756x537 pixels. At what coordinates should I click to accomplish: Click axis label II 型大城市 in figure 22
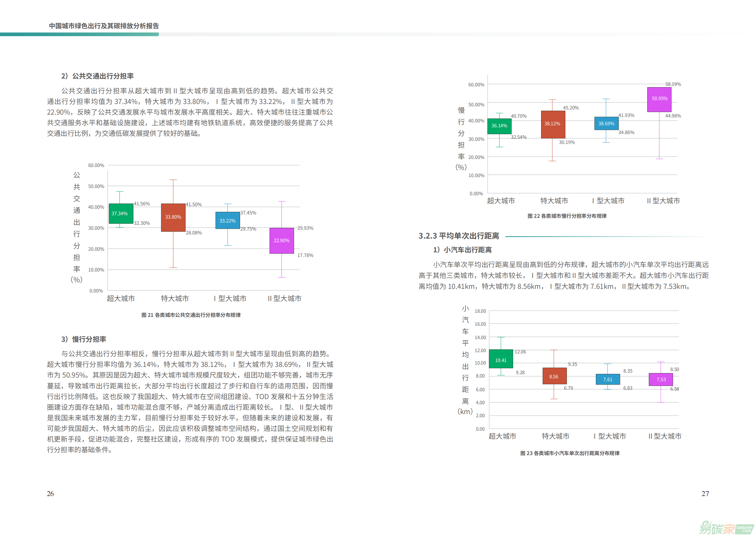663,201
